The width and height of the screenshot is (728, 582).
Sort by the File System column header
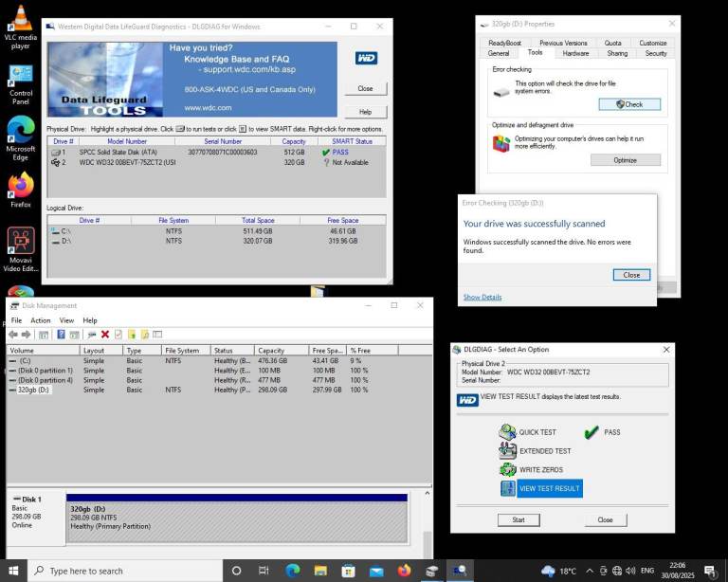click(x=182, y=351)
